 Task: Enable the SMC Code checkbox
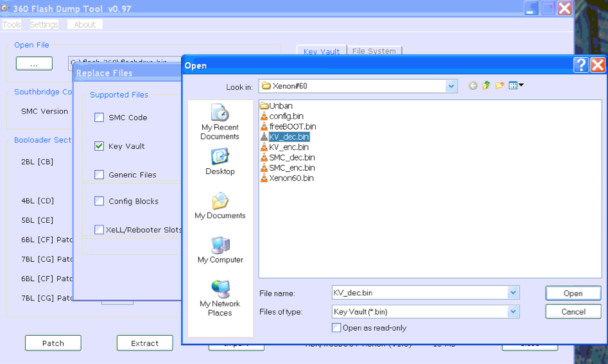pos(99,117)
